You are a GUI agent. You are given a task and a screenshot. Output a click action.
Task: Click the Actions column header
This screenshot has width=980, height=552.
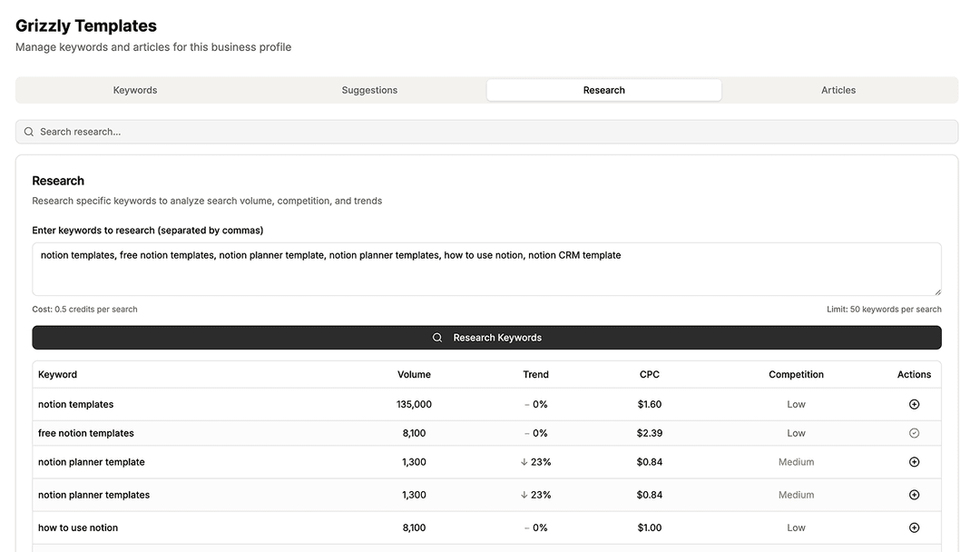point(914,374)
